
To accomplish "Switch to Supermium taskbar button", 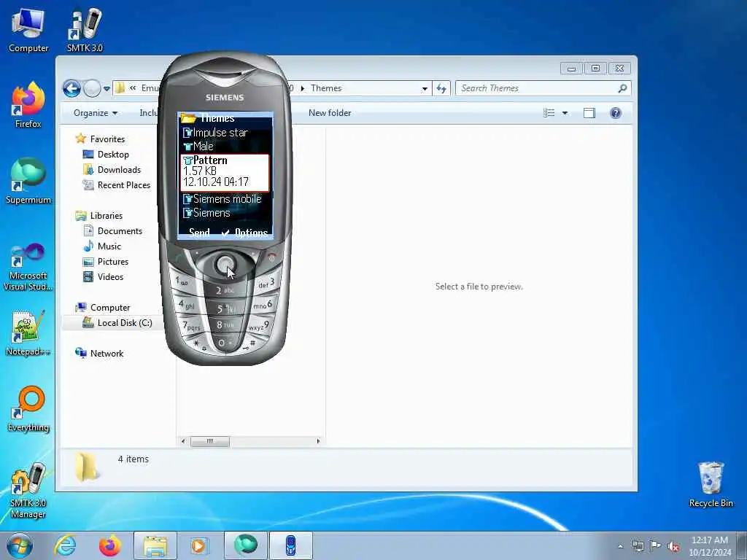I will click(245, 545).
